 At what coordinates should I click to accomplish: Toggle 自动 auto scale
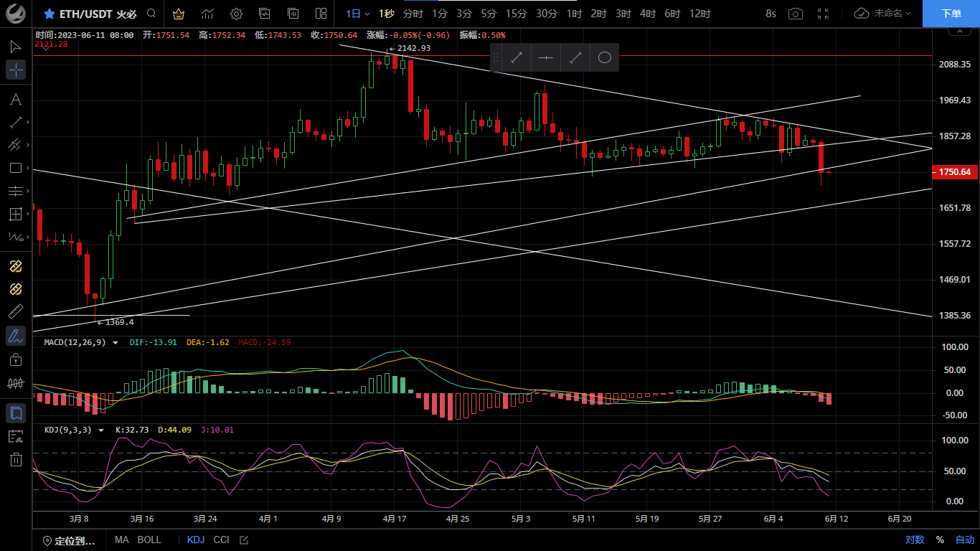tap(965, 540)
